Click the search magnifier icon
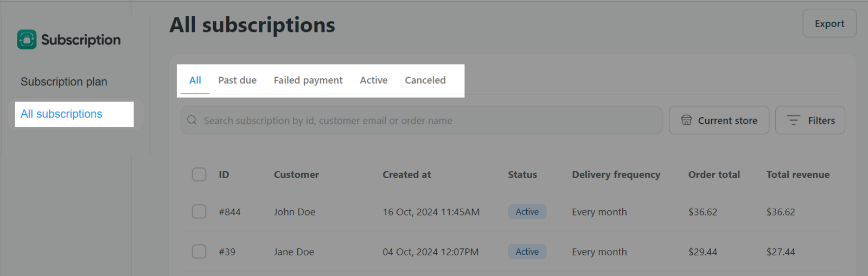 192,120
